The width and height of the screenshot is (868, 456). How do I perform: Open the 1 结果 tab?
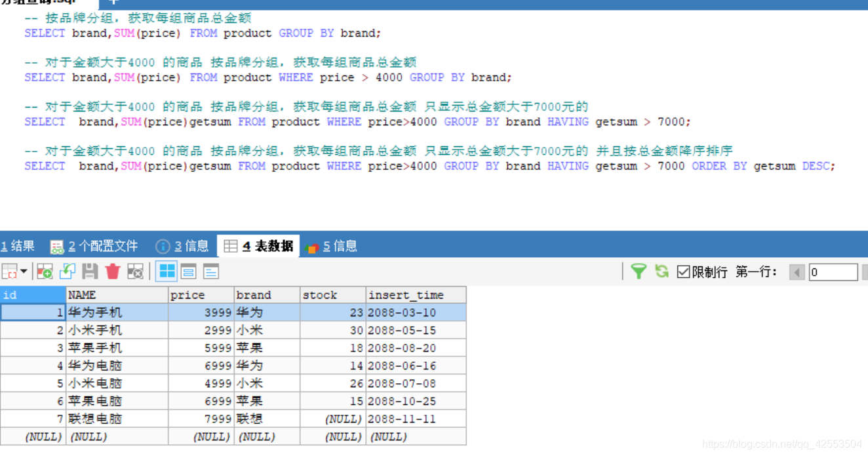[x=18, y=246]
